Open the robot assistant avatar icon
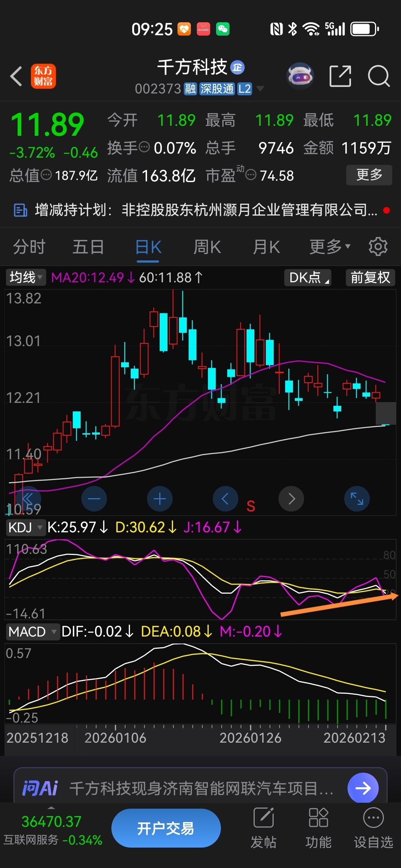The width and height of the screenshot is (401, 868). (300, 76)
